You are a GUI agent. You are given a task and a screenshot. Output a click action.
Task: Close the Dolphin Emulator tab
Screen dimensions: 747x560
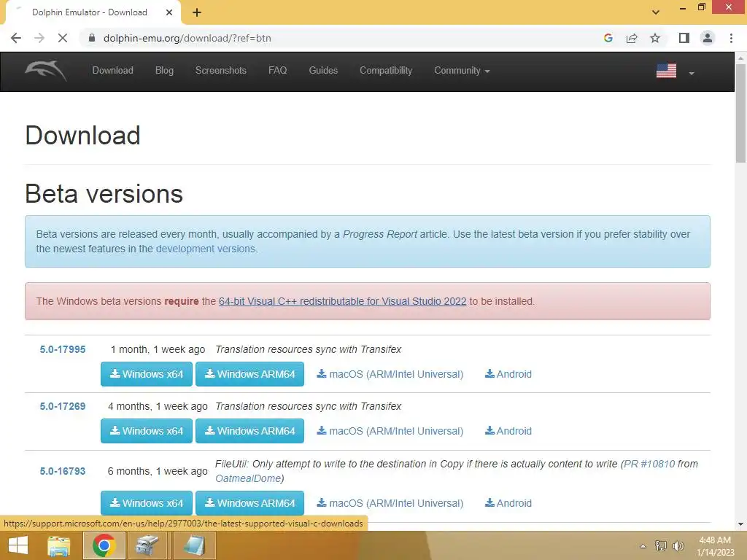click(x=169, y=12)
